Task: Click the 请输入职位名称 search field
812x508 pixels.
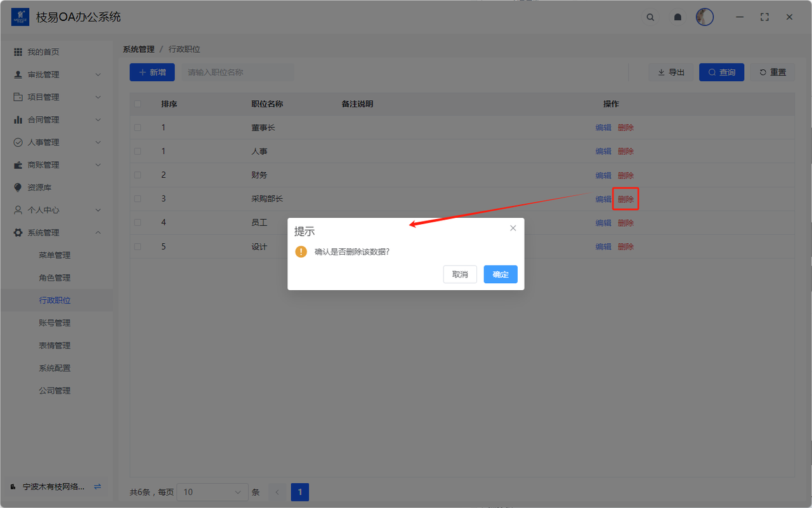Action: [x=238, y=72]
